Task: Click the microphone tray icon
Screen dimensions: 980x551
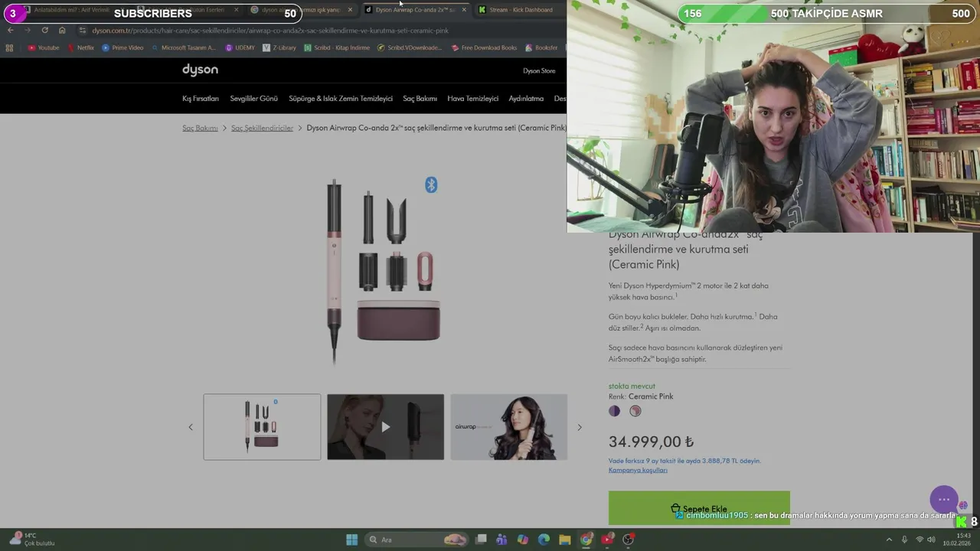Action: 904,540
